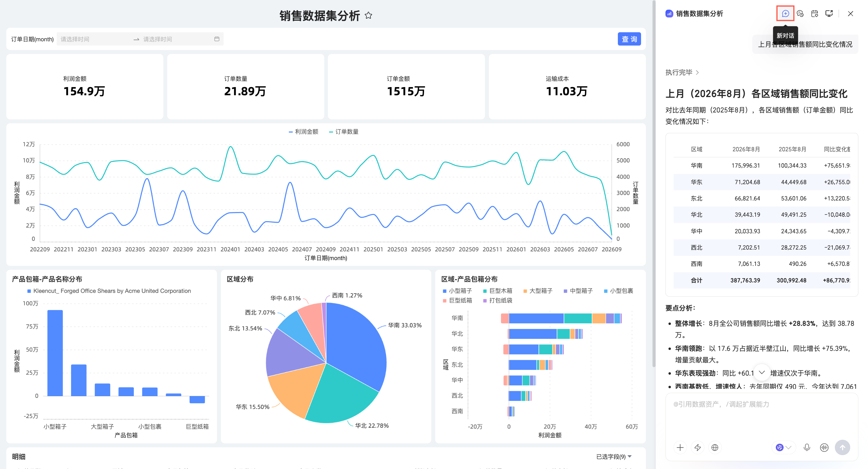Expand the 执行完毕 execution details
The height and width of the screenshot is (469, 868).
[682, 72]
